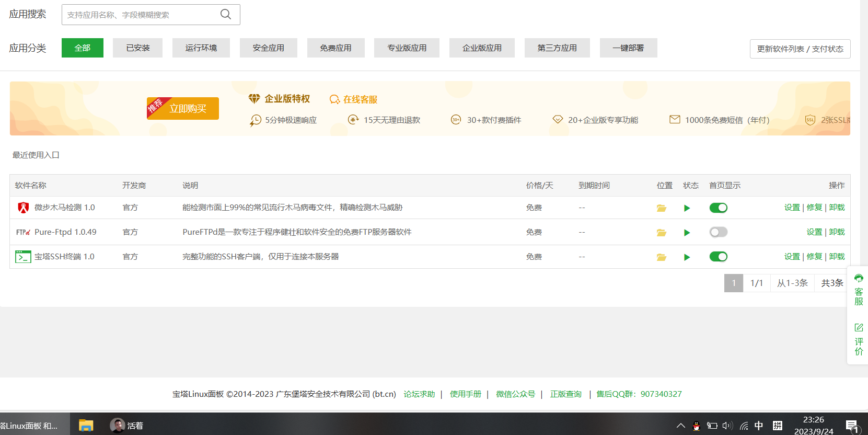Select the 专业版应用 category tab
The width and height of the screenshot is (868, 435).
(x=407, y=48)
